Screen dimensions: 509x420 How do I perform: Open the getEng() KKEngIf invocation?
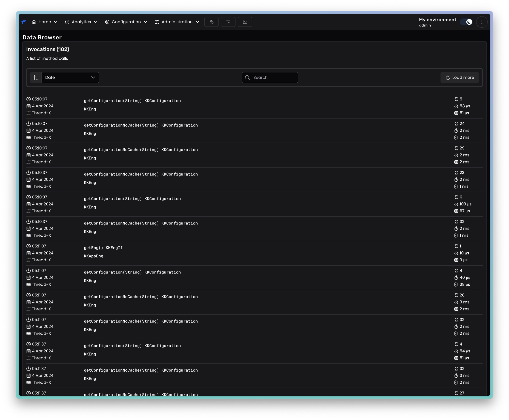tap(103, 248)
